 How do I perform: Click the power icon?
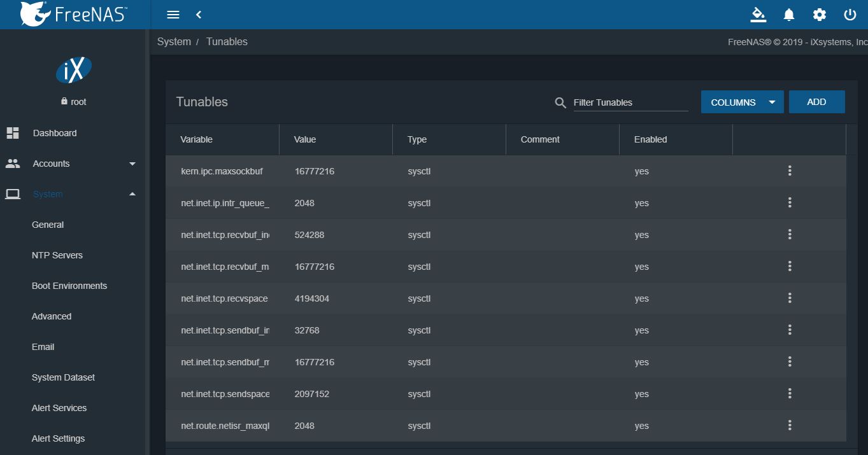point(850,15)
